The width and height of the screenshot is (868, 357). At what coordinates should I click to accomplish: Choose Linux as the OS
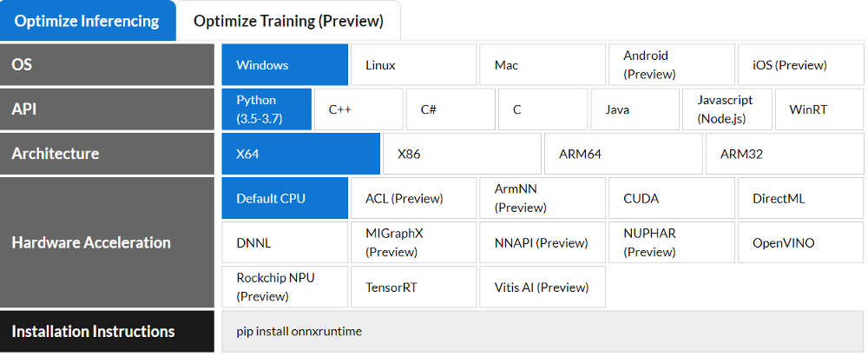413,65
